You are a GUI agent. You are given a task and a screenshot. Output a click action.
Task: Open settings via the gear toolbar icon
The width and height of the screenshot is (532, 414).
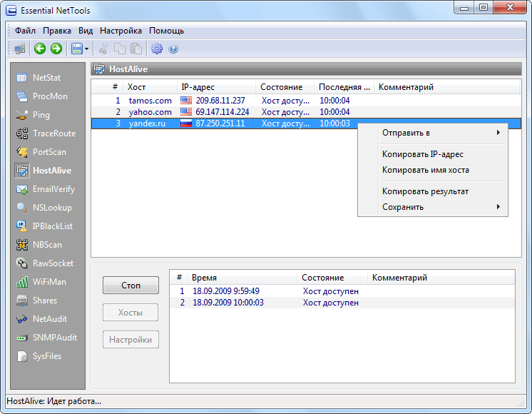click(x=157, y=49)
